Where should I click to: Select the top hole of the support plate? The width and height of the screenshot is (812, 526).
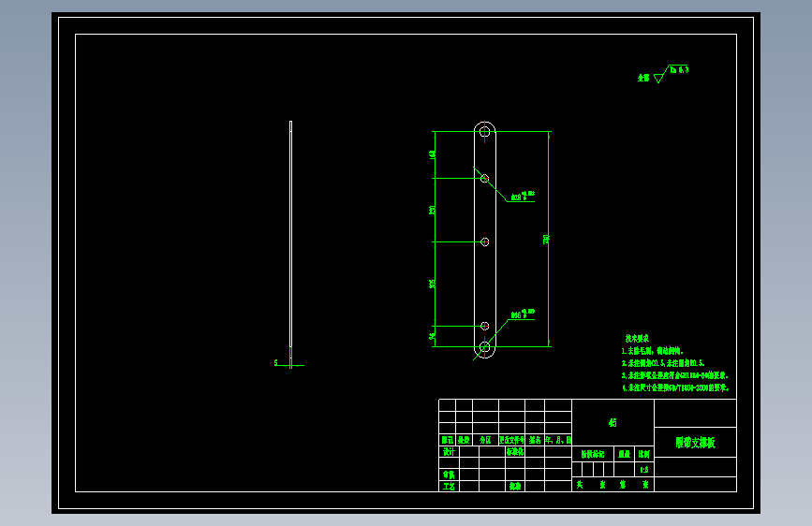(485, 131)
